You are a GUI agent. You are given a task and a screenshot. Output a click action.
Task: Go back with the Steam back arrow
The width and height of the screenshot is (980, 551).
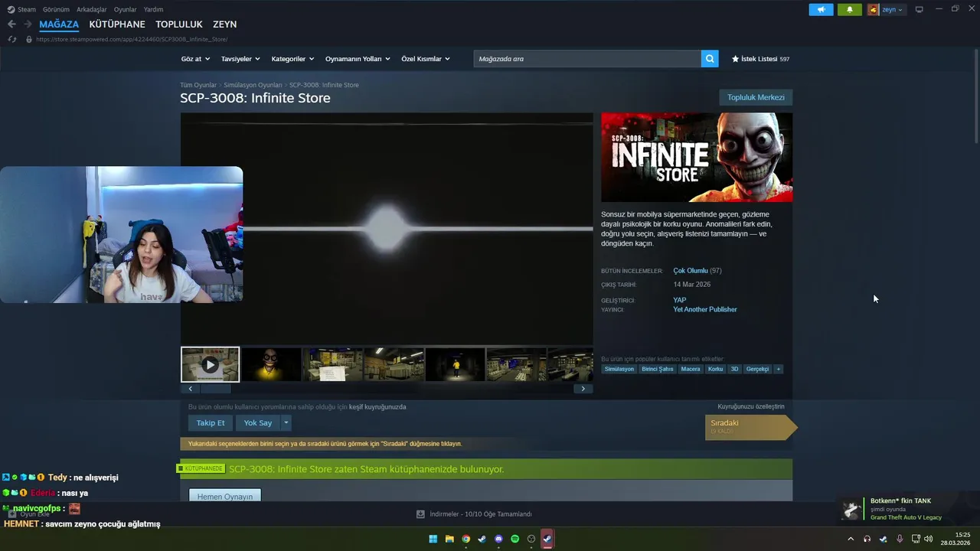coord(11,24)
